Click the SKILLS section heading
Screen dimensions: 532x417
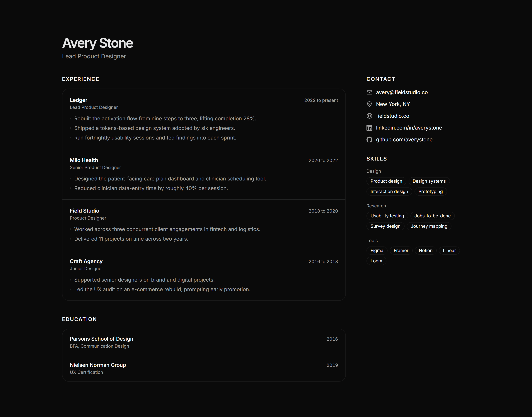(x=376, y=159)
